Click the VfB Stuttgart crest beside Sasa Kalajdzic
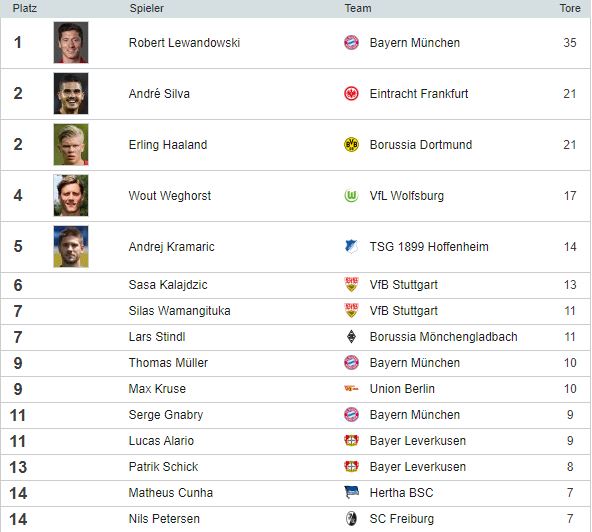Image resolution: width=592 pixels, height=532 pixels. point(351,285)
